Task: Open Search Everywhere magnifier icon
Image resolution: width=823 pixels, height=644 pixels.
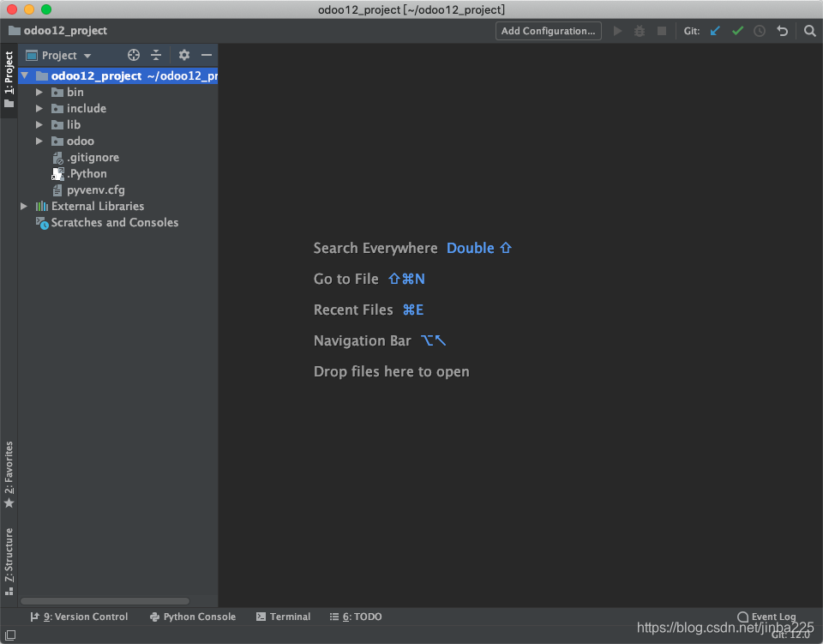Action: tap(810, 31)
